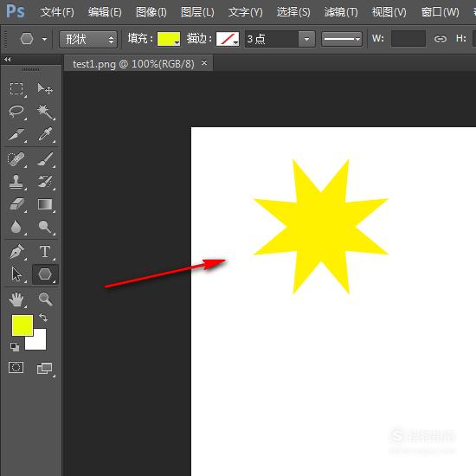Image resolution: width=476 pixels, height=476 pixels.
Task: Swap foreground and background colors
Action: tap(43, 318)
